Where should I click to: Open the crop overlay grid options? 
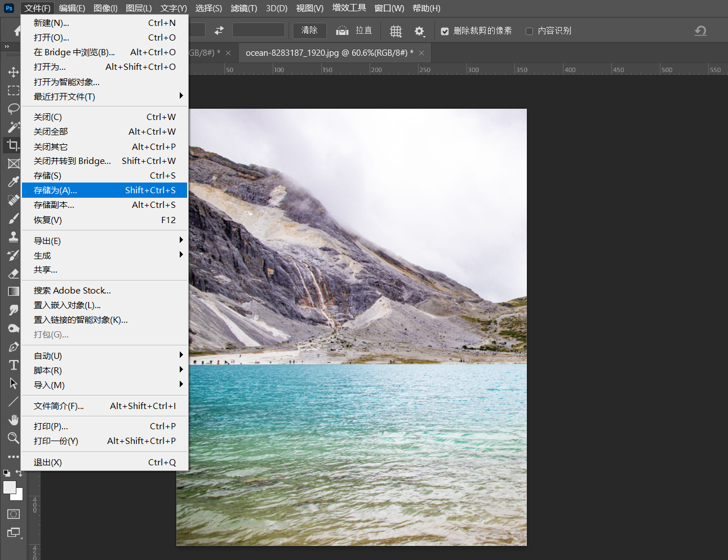(x=396, y=31)
